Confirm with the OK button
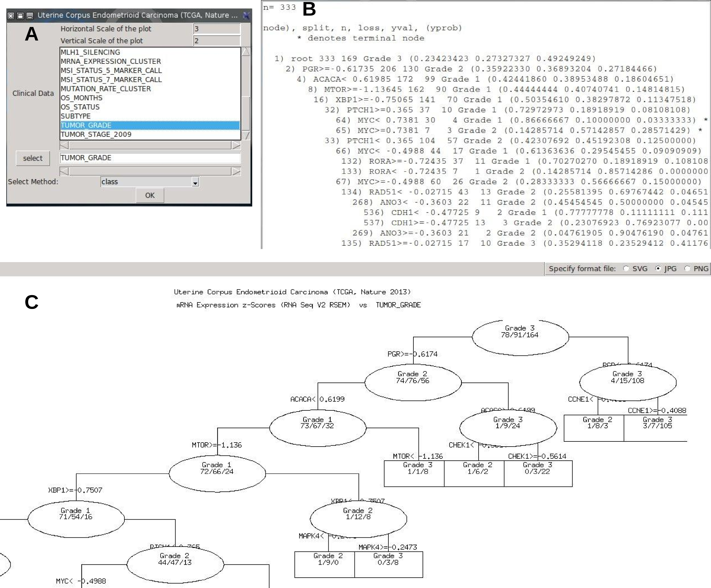Viewport: 711px width, 588px height. (x=150, y=195)
